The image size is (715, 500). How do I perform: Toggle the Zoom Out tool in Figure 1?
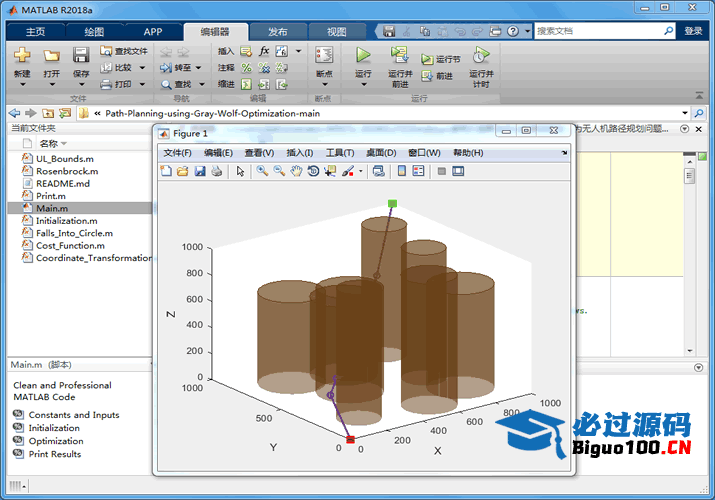[x=279, y=171]
